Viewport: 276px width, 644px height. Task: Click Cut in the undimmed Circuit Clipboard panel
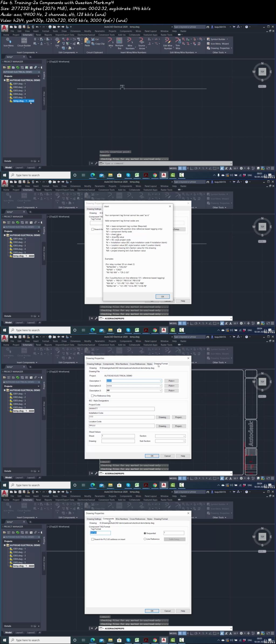pos(95,39)
